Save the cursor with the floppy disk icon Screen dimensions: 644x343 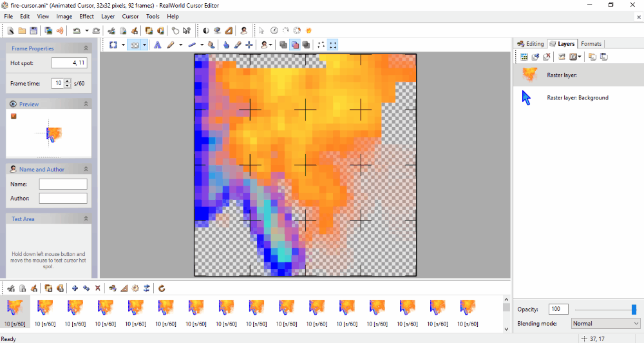point(33,31)
